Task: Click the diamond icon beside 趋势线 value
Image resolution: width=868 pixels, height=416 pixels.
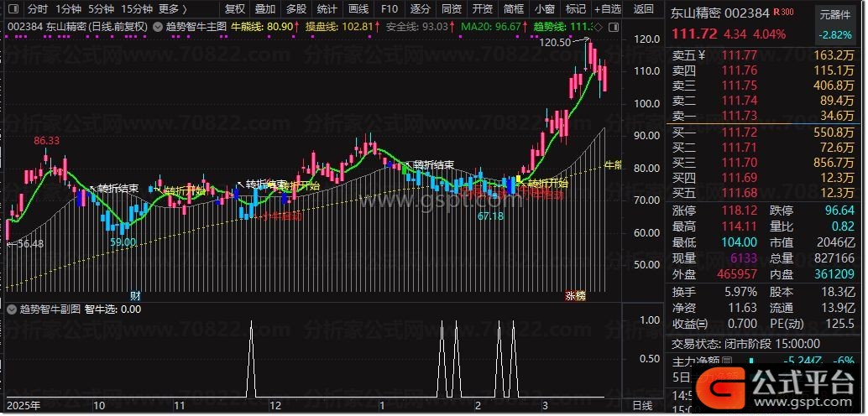Action: click(x=597, y=27)
